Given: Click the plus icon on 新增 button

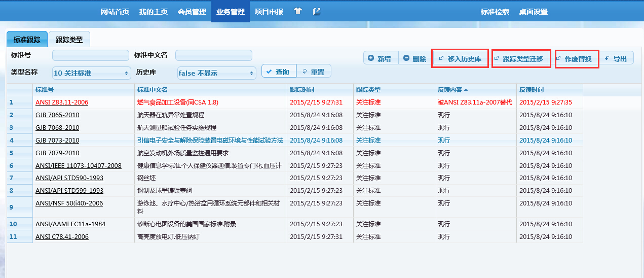Looking at the screenshot, I should 371,58.
